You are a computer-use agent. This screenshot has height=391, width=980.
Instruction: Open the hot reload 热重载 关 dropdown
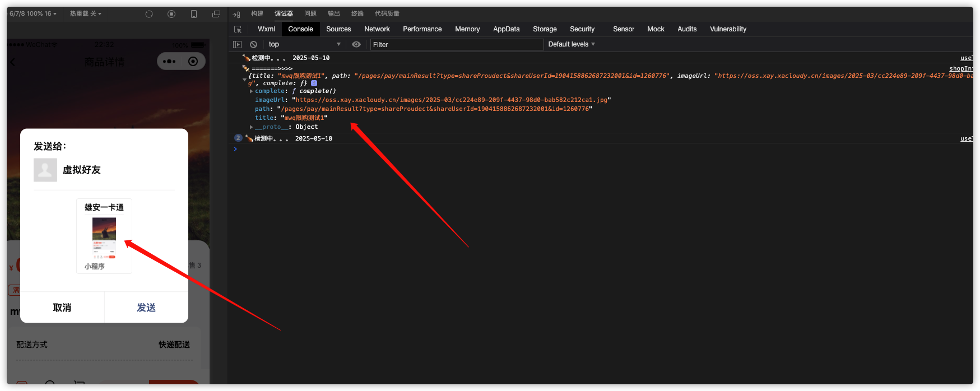coord(86,13)
